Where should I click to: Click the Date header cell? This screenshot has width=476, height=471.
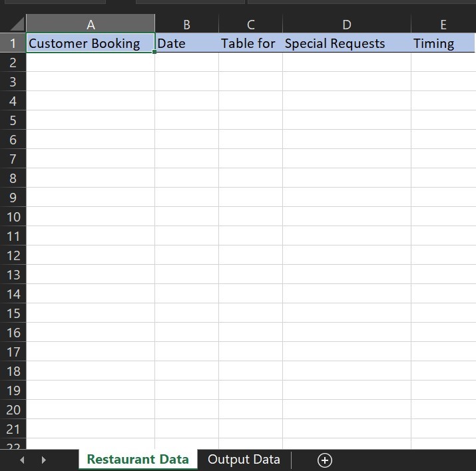tap(186, 43)
